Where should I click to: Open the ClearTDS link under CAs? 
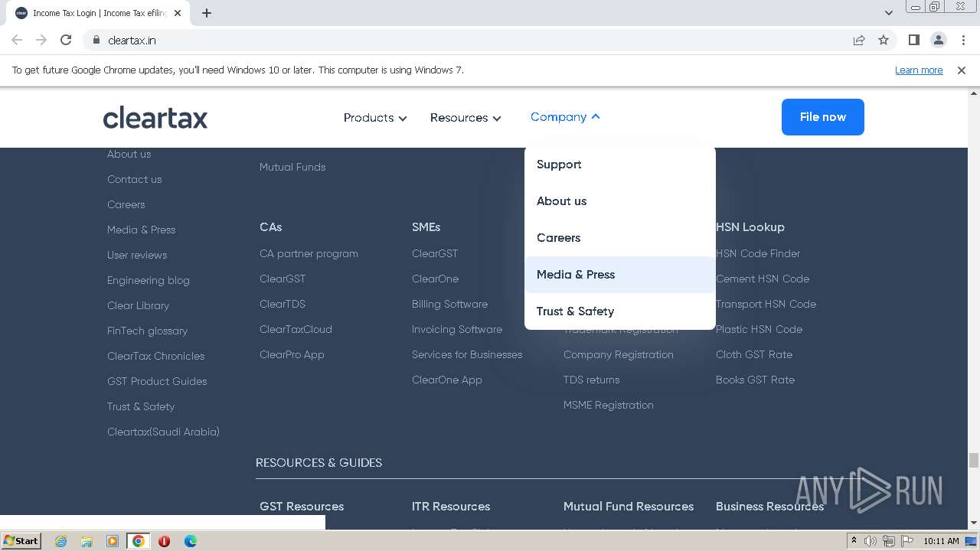283,304
